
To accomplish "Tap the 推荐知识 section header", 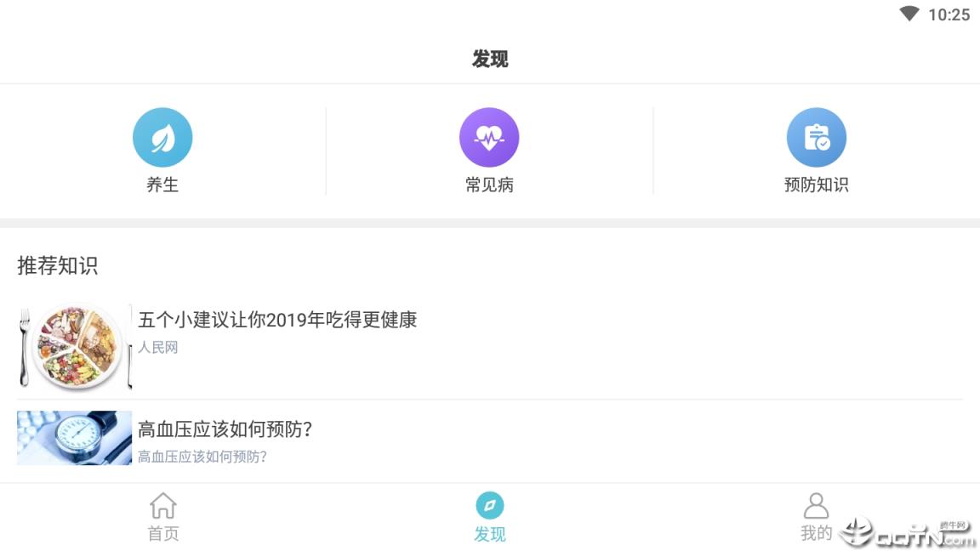I will pyautogui.click(x=56, y=265).
